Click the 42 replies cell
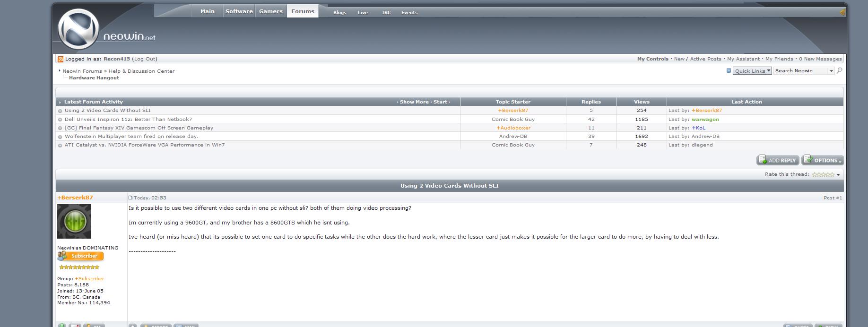 [591, 120]
